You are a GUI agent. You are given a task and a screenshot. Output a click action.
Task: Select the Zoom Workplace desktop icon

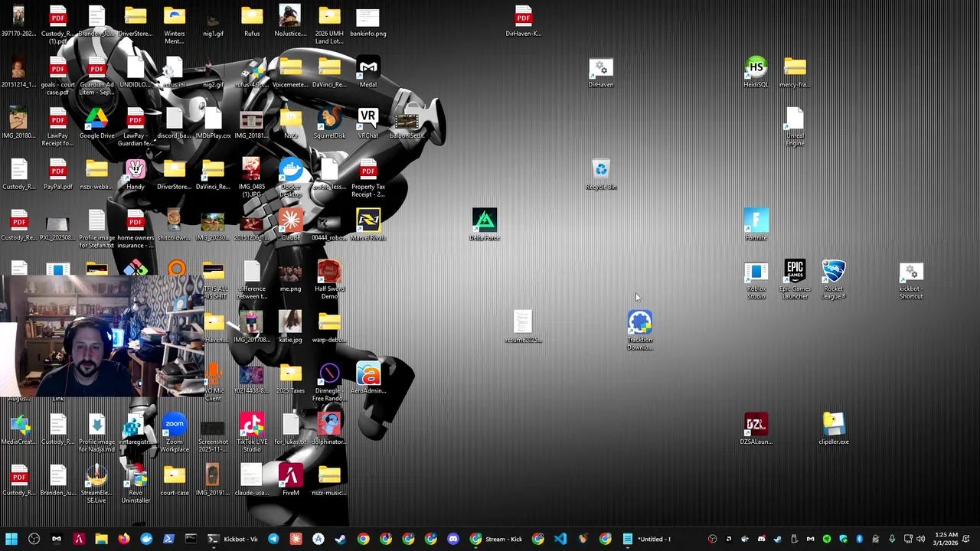[175, 433]
